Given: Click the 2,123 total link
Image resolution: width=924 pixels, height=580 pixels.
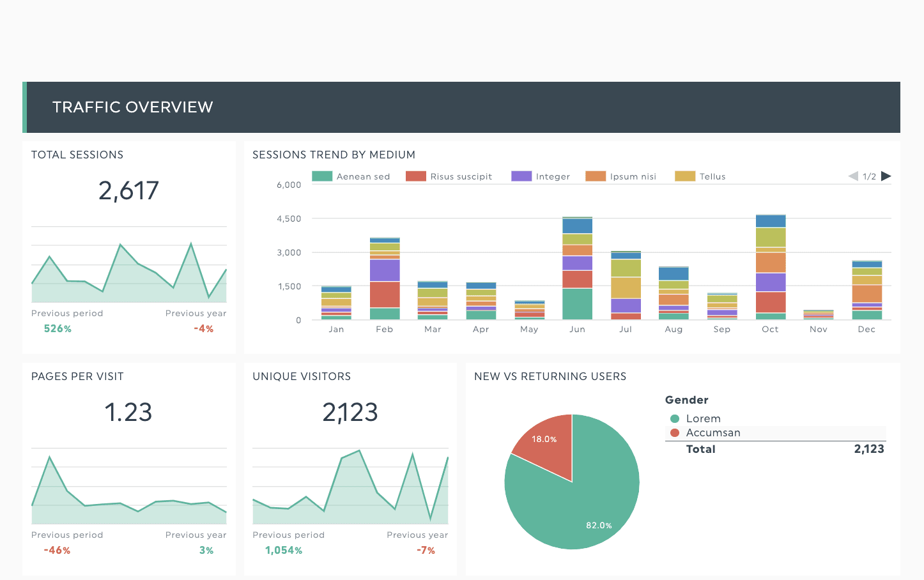Looking at the screenshot, I should (x=869, y=449).
